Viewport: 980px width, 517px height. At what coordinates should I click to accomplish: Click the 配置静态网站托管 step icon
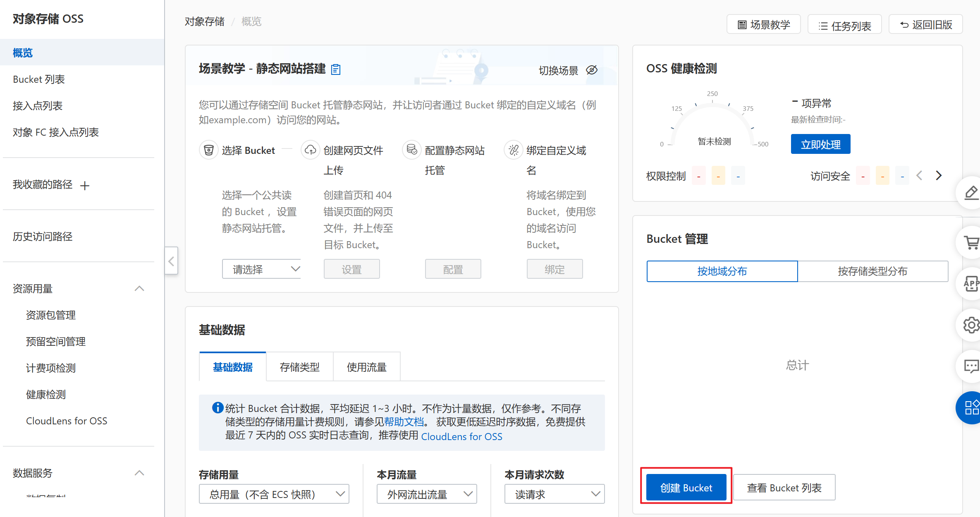click(x=412, y=150)
